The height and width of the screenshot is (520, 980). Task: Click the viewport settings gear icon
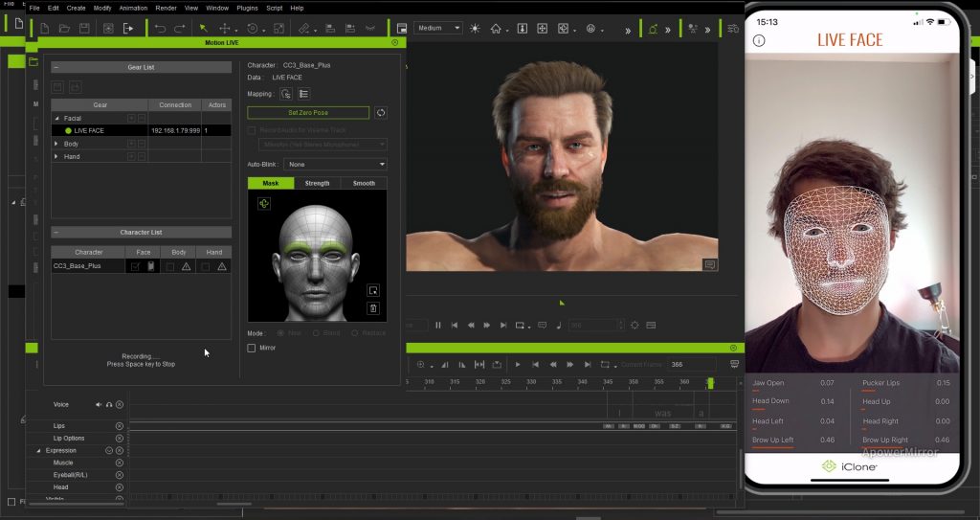pyautogui.click(x=635, y=326)
